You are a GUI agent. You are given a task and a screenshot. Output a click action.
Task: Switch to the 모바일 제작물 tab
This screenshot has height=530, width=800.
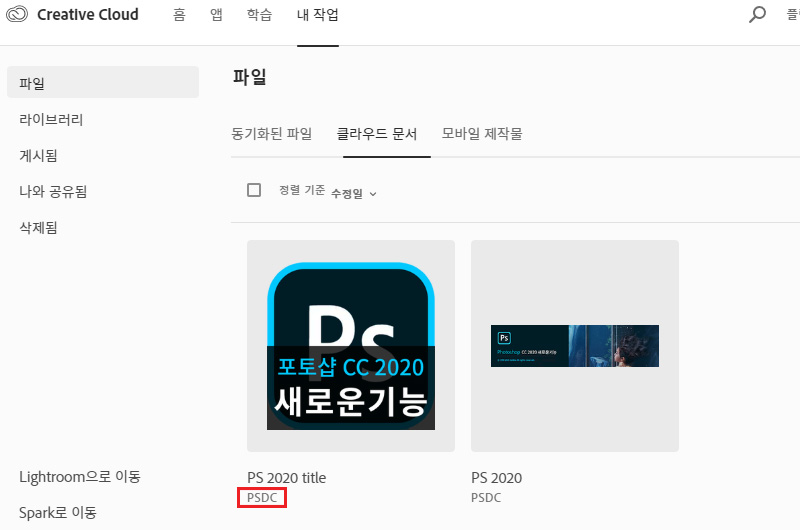(x=482, y=134)
